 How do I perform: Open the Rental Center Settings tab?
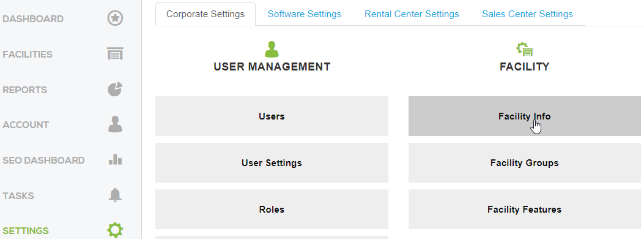tap(412, 14)
